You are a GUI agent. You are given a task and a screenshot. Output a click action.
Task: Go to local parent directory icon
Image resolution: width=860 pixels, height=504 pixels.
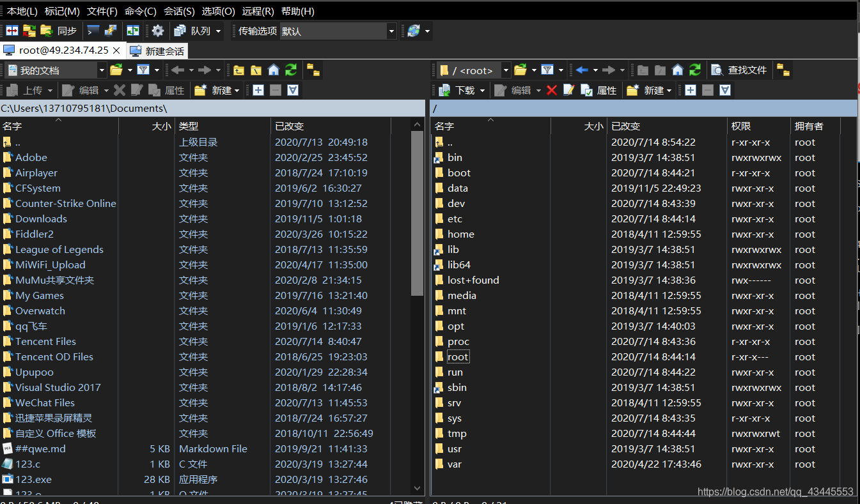[x=238, y=70]
